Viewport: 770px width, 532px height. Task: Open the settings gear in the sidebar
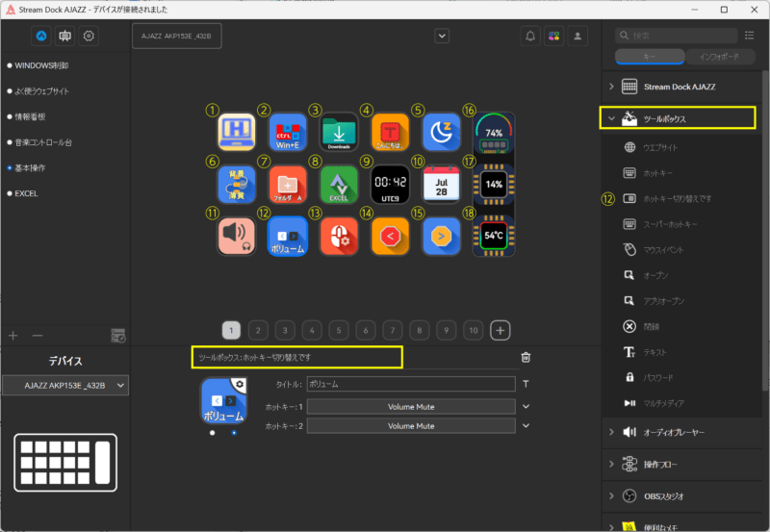click(x=89, y=36)
